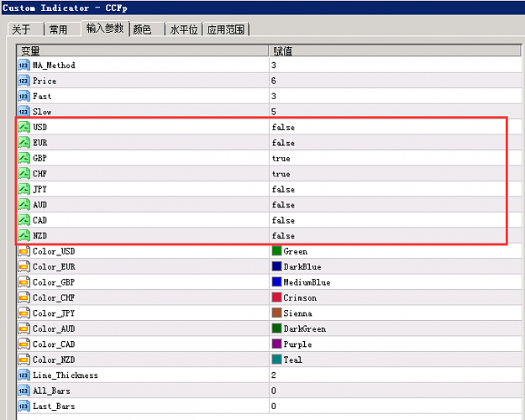Image resolution: width=525 pixels, height=420 pixels.
Task: Open the Purple color value dropdown
Action: click(395, 344)
